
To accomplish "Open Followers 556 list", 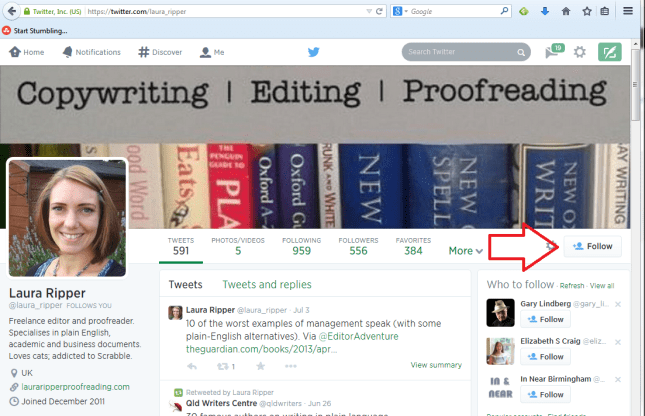I will click(x=358, y=246).
